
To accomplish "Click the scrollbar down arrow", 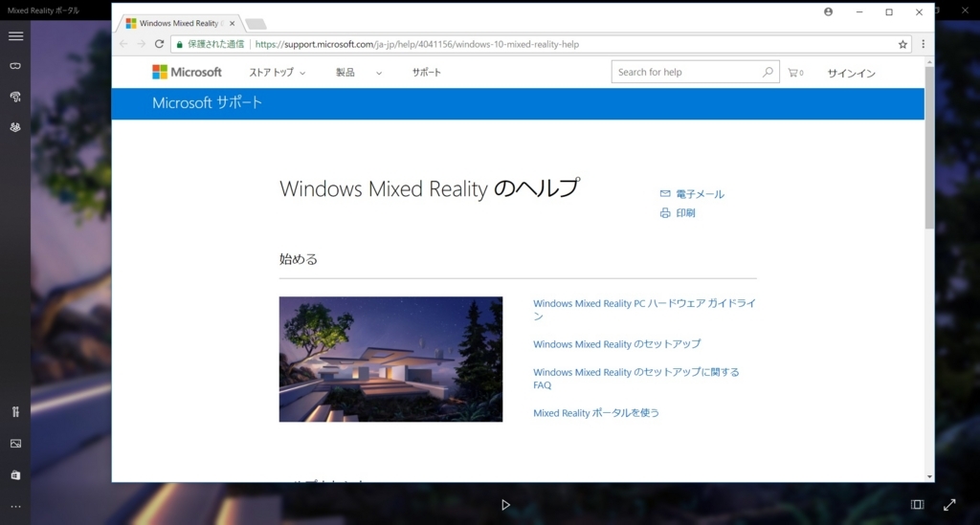I will tap(929, 477).
